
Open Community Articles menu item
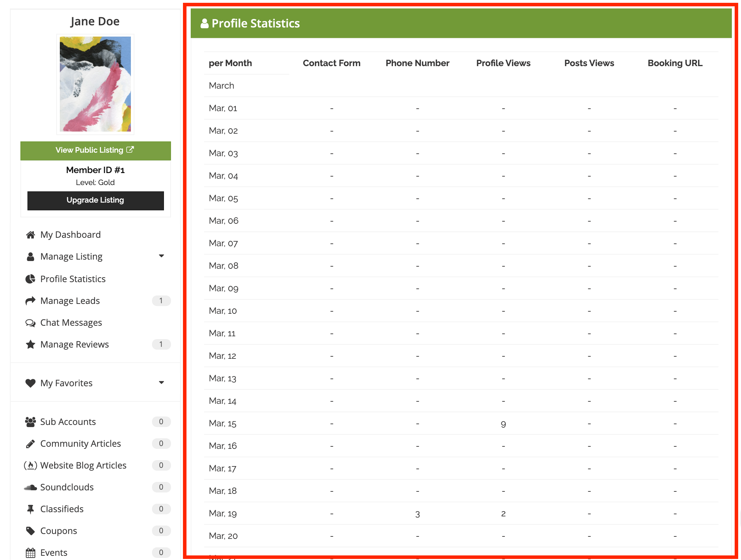pos(81,444)
